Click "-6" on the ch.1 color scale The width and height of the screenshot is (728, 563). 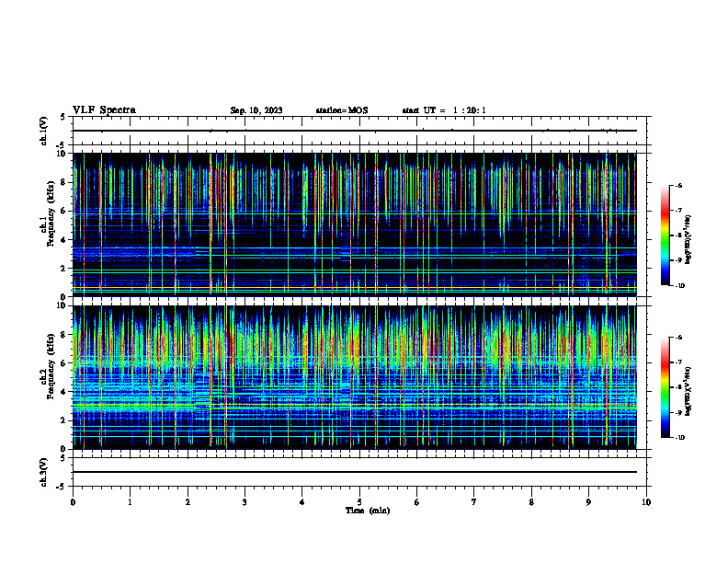click(x=678, y=186)
